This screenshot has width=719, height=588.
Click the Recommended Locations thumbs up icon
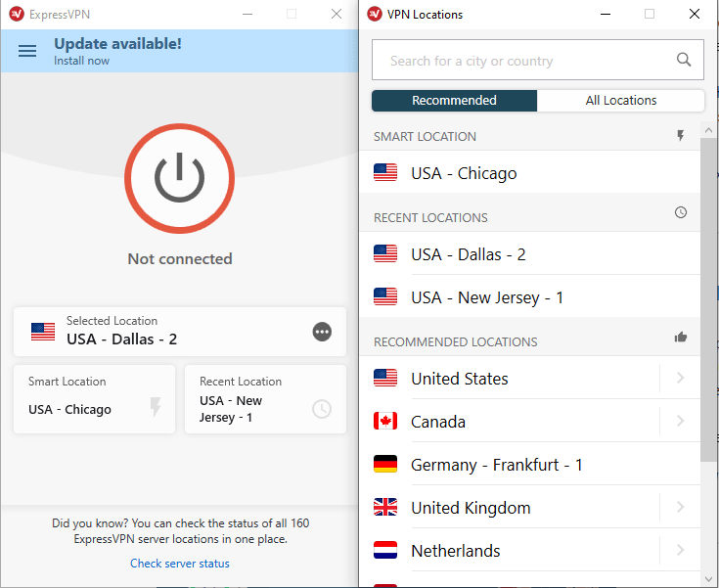(x=681, y=338)
